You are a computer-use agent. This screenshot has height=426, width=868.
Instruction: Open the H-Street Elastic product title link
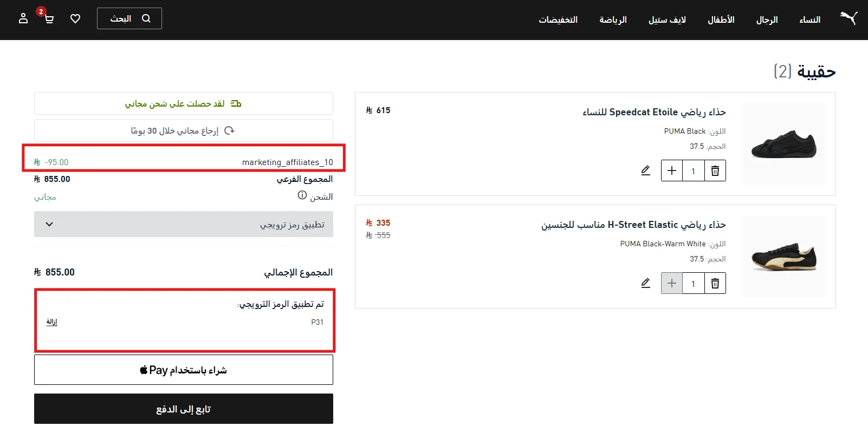633,225
